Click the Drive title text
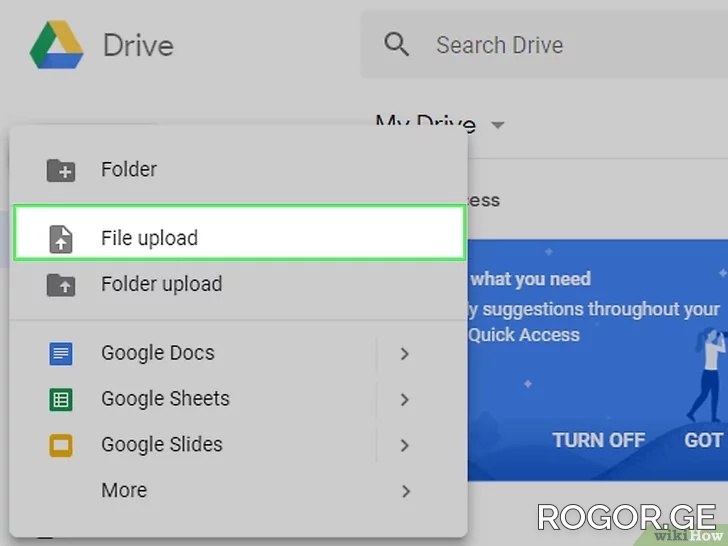The image size is (728, 546). (138, 46)
